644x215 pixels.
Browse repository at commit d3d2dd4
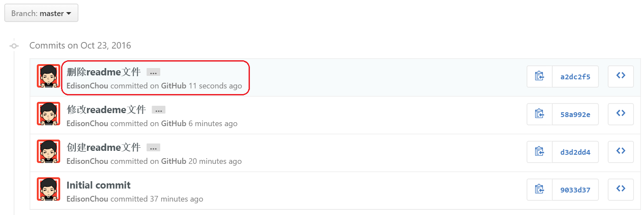[621, 152]
